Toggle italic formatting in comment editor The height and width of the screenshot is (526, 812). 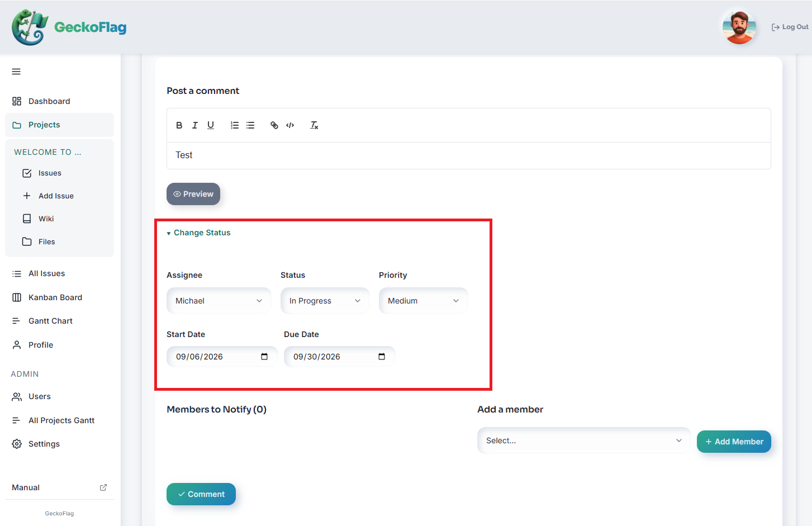click(x=194, y=125)
